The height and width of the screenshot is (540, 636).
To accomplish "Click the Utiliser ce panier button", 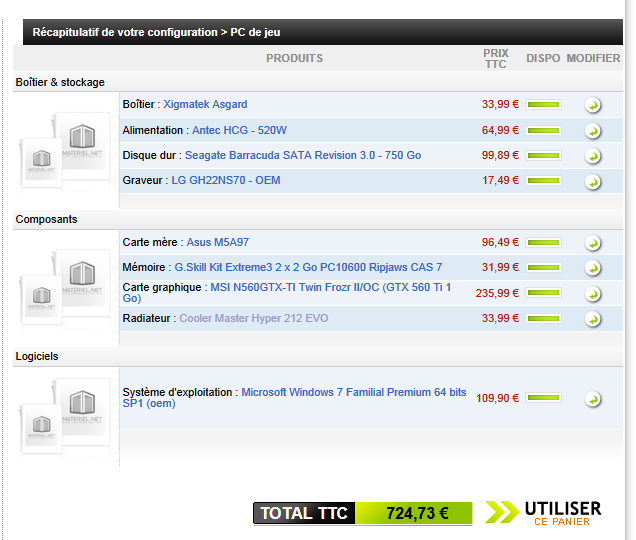I will [544, 513].
